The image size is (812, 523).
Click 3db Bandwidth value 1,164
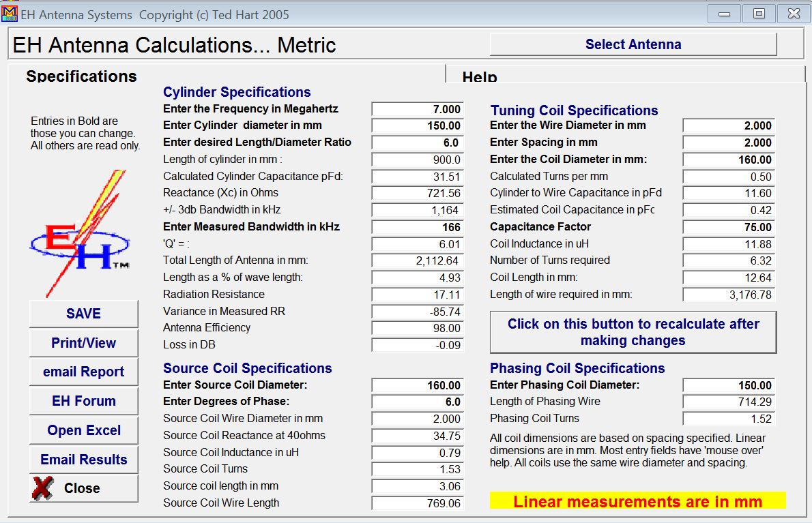click(418, 211)
